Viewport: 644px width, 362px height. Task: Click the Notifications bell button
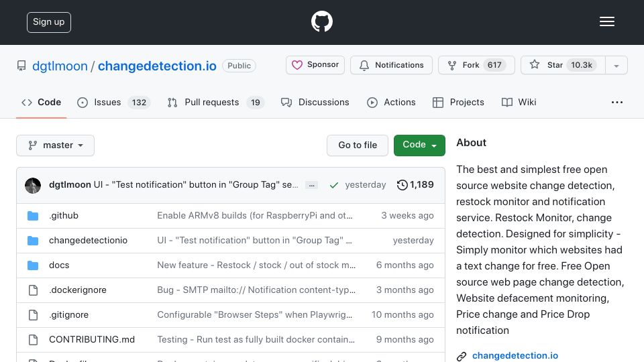point(391,65)
